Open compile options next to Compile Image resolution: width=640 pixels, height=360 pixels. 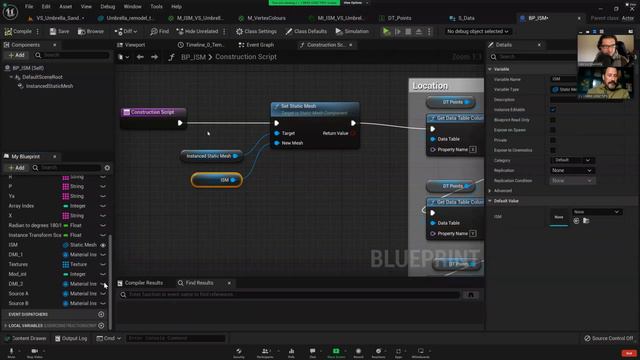tap(38, 31)
